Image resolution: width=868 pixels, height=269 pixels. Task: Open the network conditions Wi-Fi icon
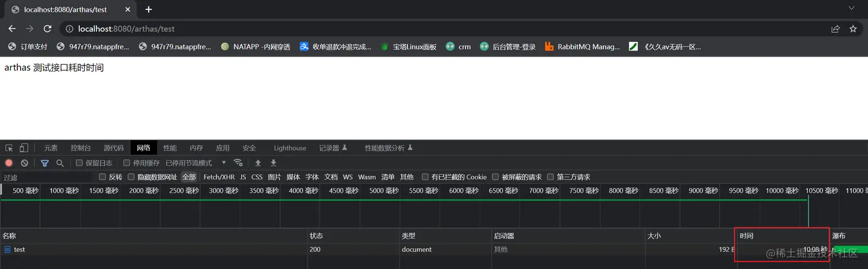[x=238, y=163]
